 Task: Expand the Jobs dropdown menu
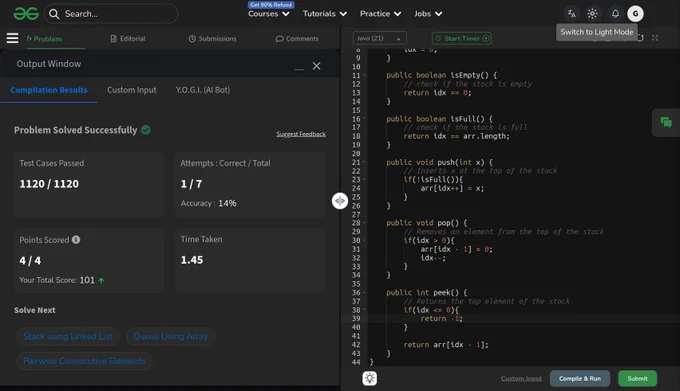tap(428, 14)
